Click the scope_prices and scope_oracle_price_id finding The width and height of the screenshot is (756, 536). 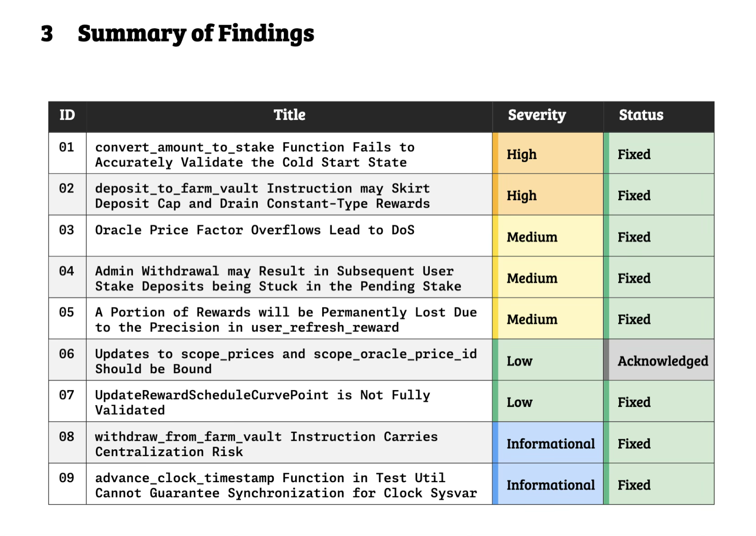tap(286, 361)
